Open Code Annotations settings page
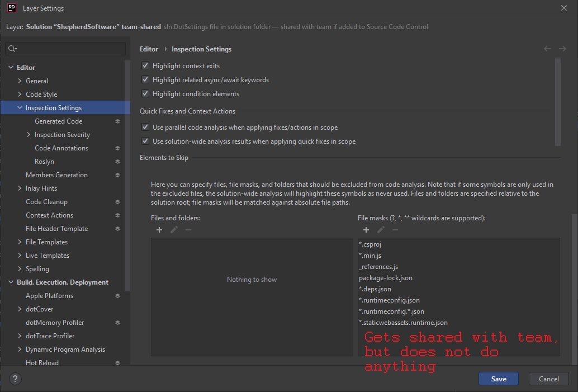This screenshot has height=392, width=578. 61,148
